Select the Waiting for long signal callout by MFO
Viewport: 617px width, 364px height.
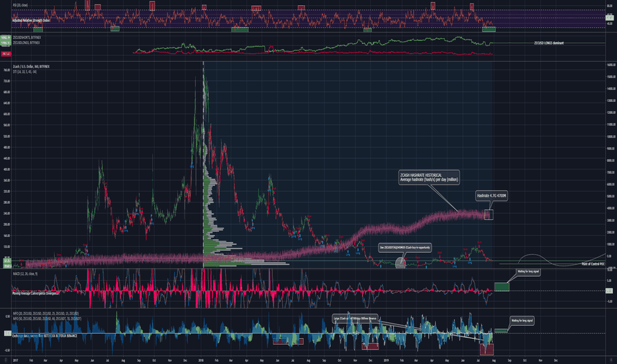click(522, 321)
